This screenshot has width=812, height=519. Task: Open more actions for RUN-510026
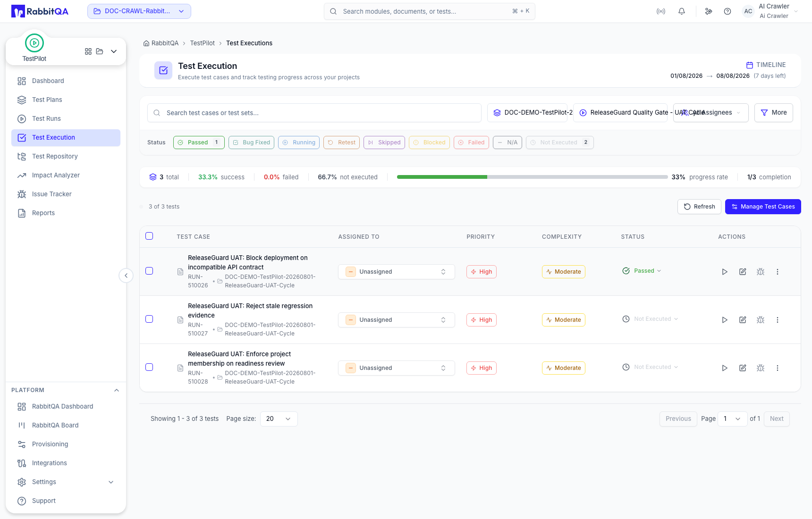coord(778,272)
